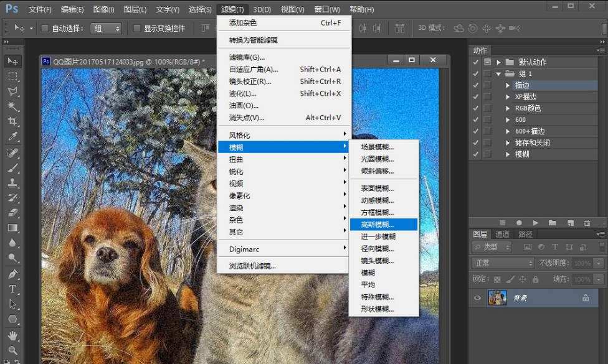
Task: Pick the Eyedropper tool
Action: tap(12, 137)
